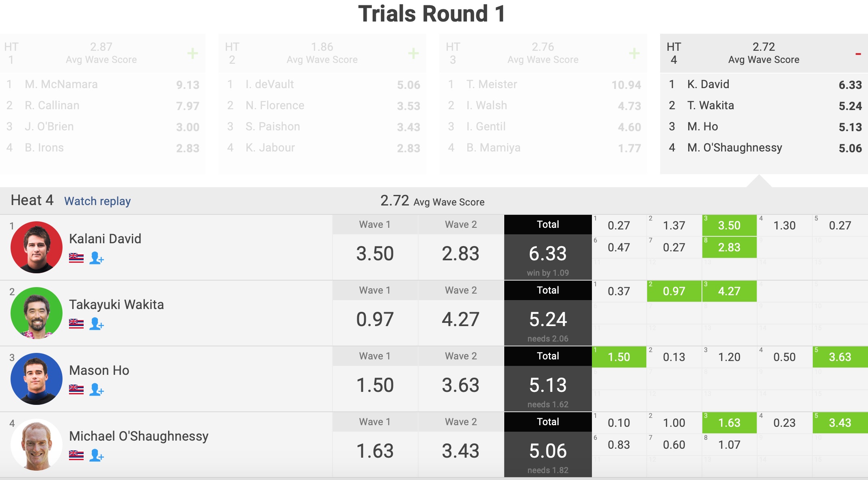Expand Heat 2 with the plus icon
Viewport: 868px width, 480px height.
pyautogui.click(x=413, y=53)
